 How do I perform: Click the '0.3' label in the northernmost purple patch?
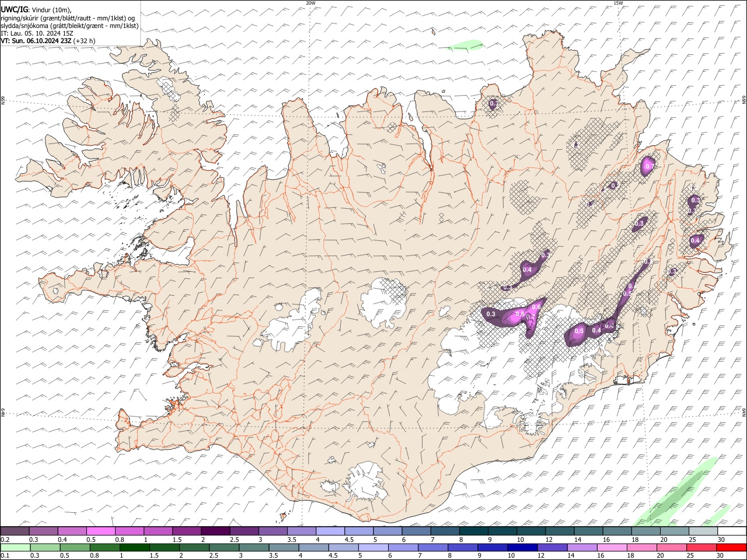coord(494,104)
